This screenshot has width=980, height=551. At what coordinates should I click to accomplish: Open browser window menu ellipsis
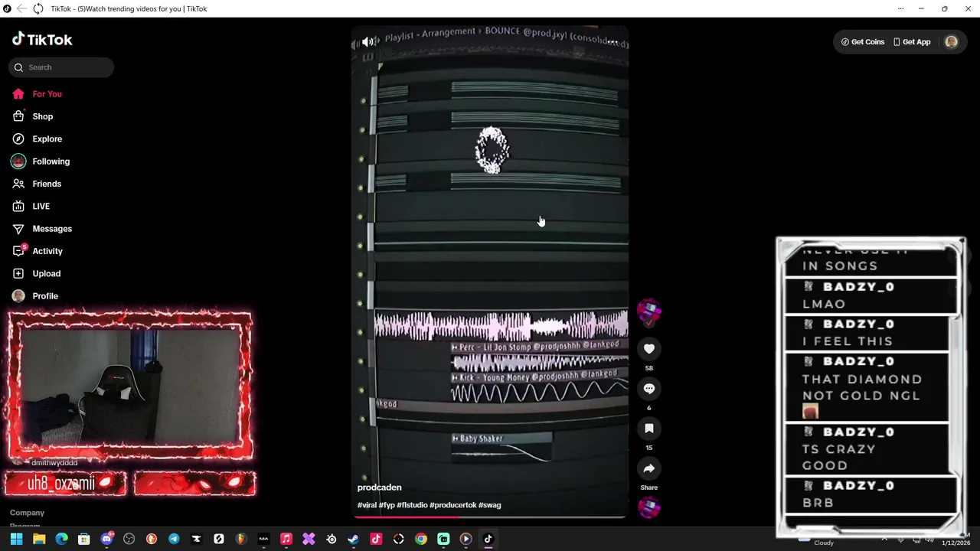900,8
